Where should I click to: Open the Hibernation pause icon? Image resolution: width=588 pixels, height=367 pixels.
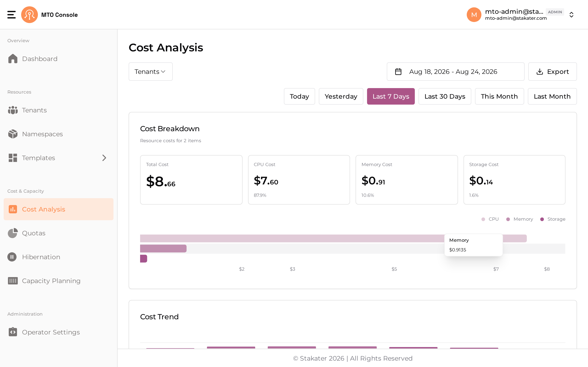[12, 257]
